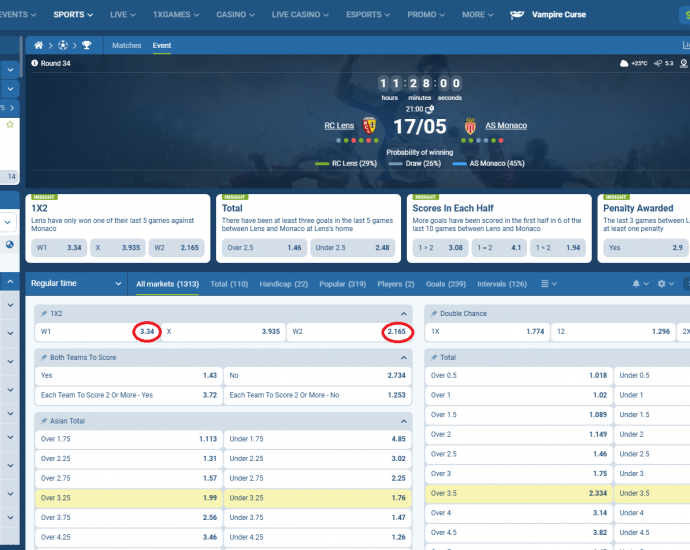This screenshot has height=550, width=690.
Task: Go to the home icon in breadcrumb
Action: 39,45
